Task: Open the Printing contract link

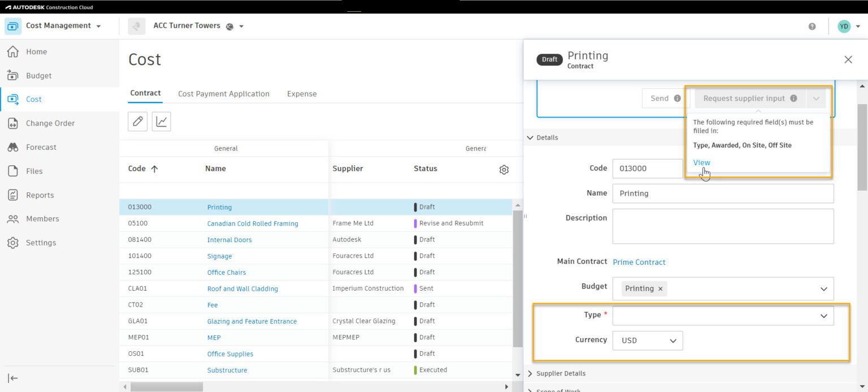Action: [219, 207]
